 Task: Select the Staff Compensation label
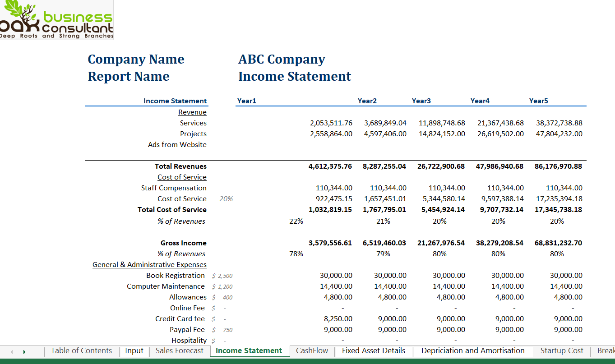[174, 188]
